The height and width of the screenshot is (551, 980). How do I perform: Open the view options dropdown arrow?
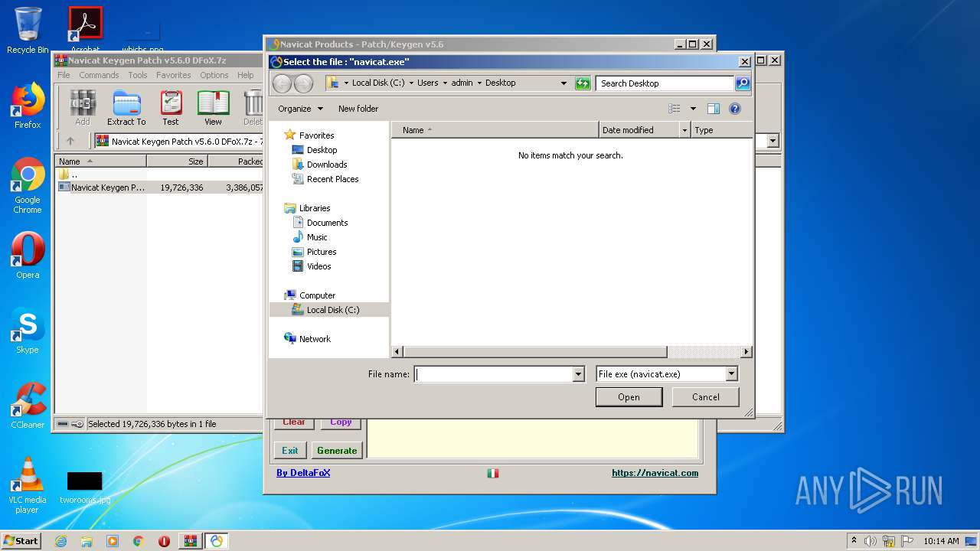pyautogui.click(x=693, y=109)
